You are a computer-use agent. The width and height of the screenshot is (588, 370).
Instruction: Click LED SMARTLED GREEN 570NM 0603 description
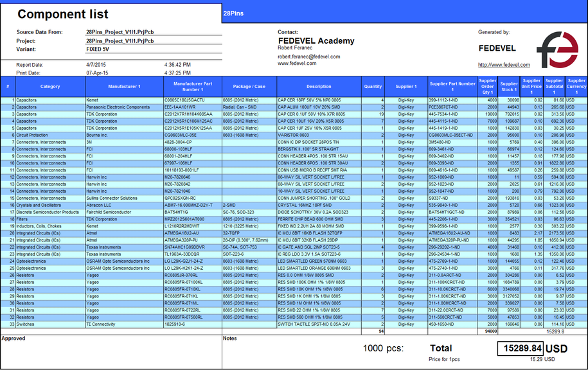coord(319,261)
